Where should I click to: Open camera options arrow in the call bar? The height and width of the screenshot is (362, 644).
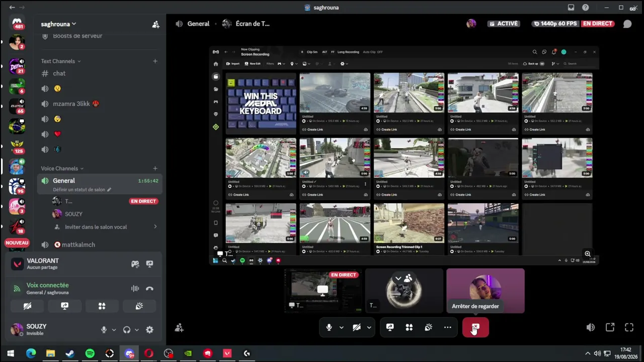click(369, 327)
